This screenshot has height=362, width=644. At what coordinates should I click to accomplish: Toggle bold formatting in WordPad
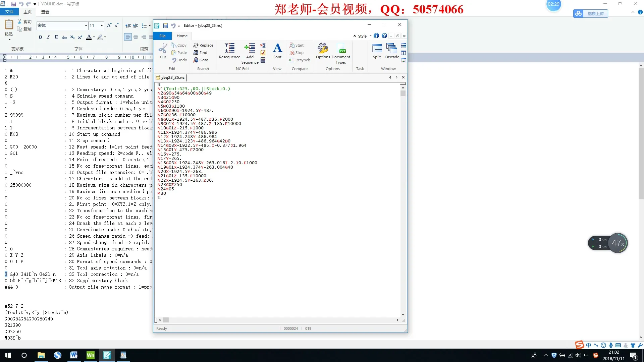pyautogui.click(x=40, y=37)
